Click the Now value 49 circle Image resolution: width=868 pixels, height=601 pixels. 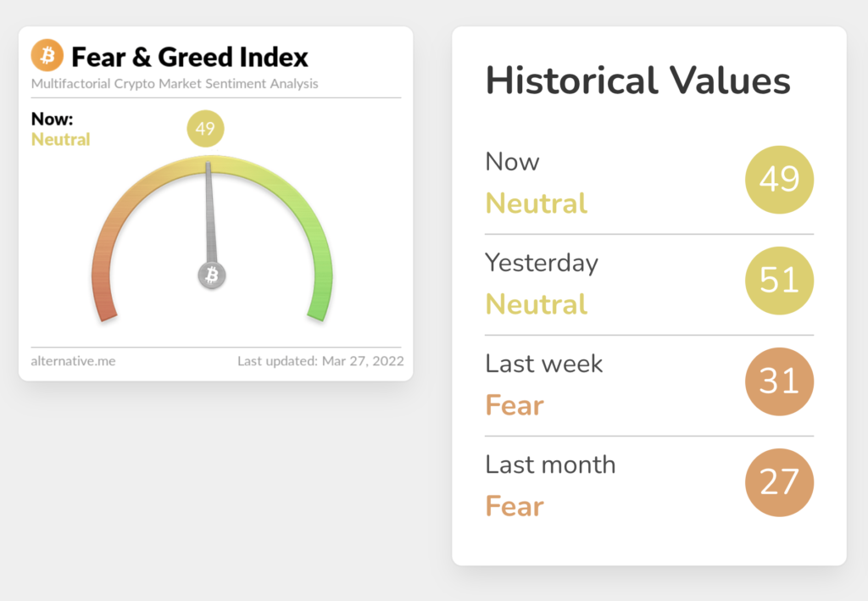pyautogui.click(x=779, y=180)
